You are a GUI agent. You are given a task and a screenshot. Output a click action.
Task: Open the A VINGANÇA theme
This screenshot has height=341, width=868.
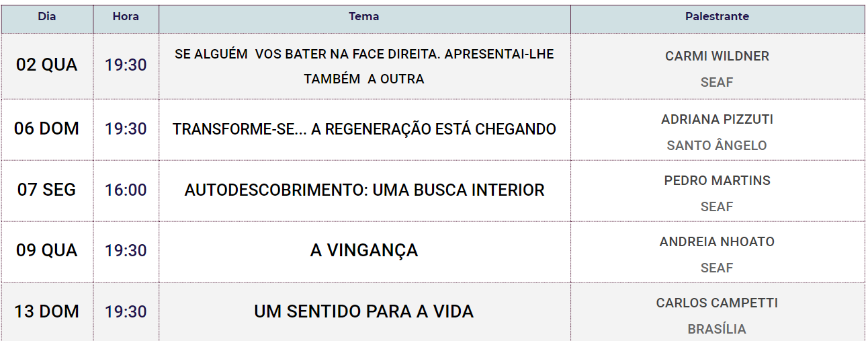tap(364, 250)
